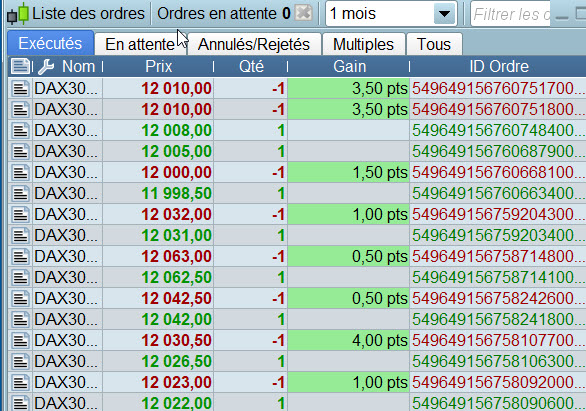Open details icon for the 12 022,00 order
The height and width of the screenshot is (411, 586).
[x=20, y=403]
